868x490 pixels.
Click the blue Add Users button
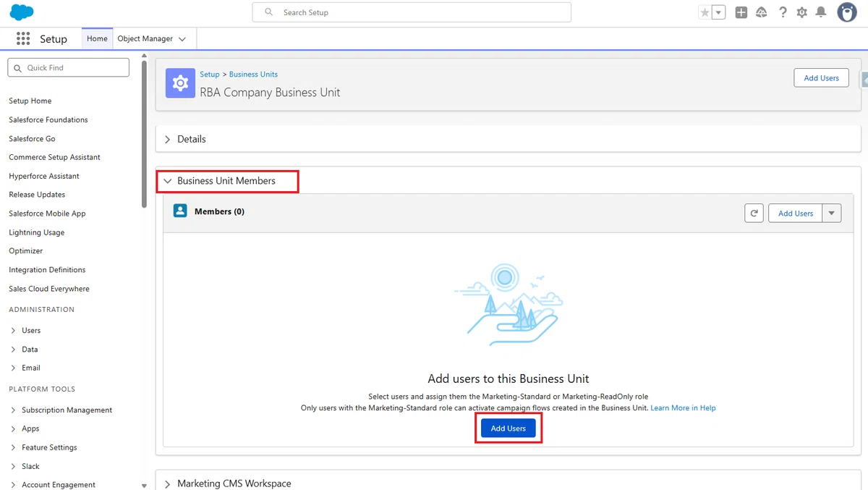pyautogui.click(x=509, y=428)
